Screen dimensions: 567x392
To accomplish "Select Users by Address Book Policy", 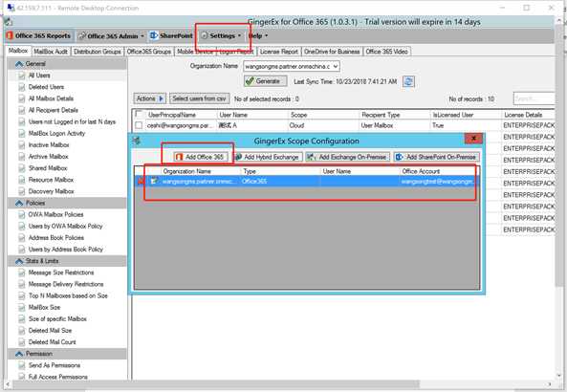I will click(x=66, y=250).
